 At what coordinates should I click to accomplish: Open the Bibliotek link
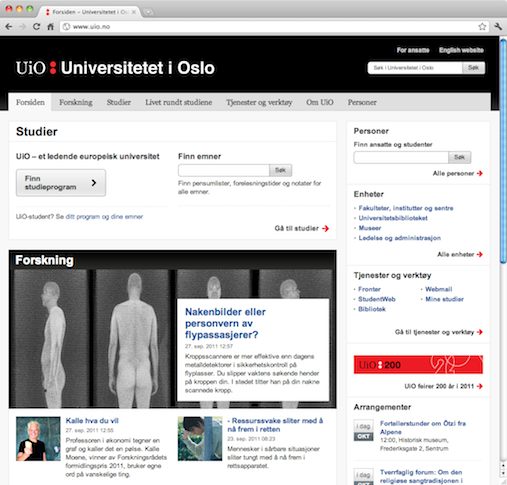(x=372, y=309)
